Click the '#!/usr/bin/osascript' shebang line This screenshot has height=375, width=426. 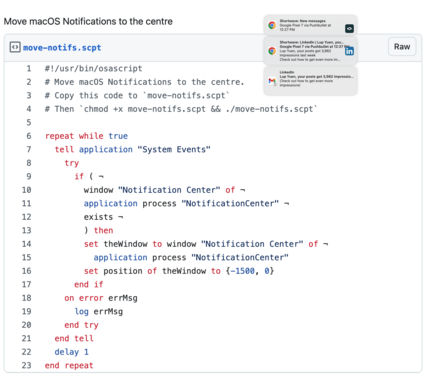point(94,69)
